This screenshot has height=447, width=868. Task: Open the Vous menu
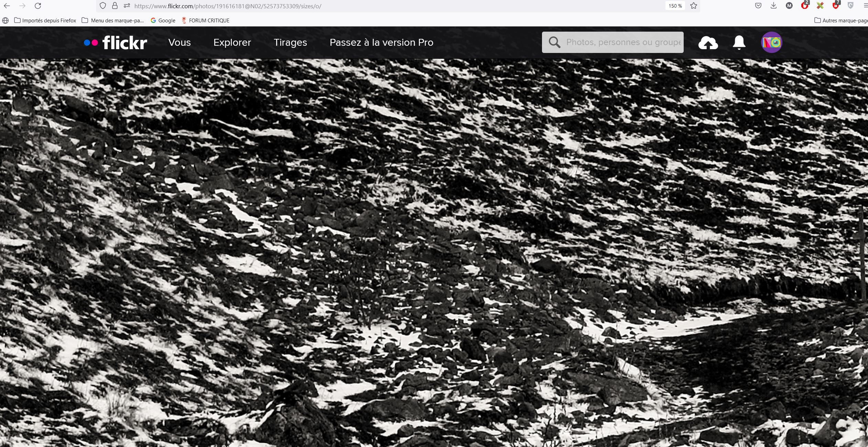point(180,42)
